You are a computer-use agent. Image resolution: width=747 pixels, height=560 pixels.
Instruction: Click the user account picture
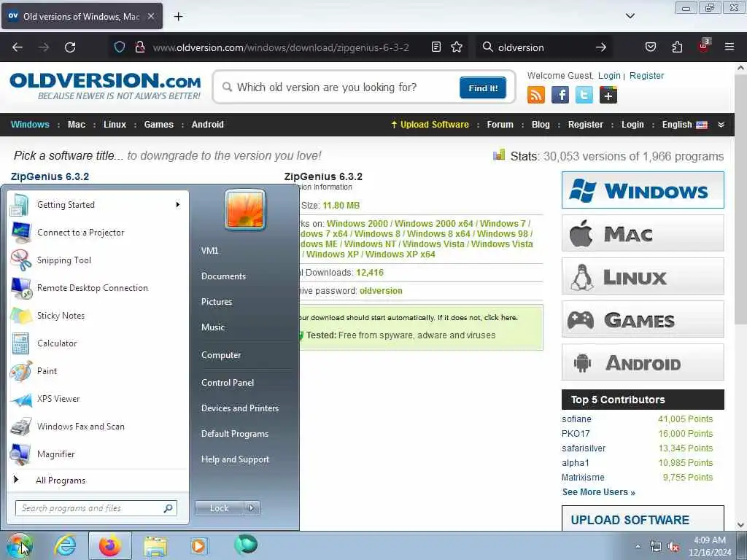click(245, 209)
